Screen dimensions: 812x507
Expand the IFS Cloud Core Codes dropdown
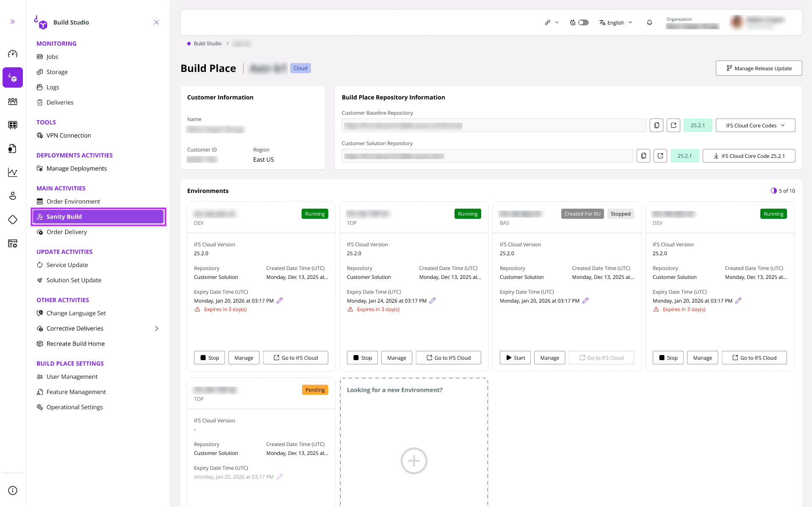point(755,125)
